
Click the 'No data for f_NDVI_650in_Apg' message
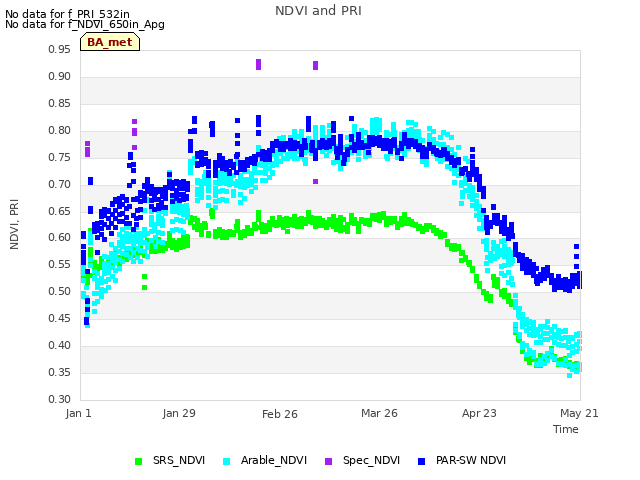pyautogui.click(x=85, y=24)
